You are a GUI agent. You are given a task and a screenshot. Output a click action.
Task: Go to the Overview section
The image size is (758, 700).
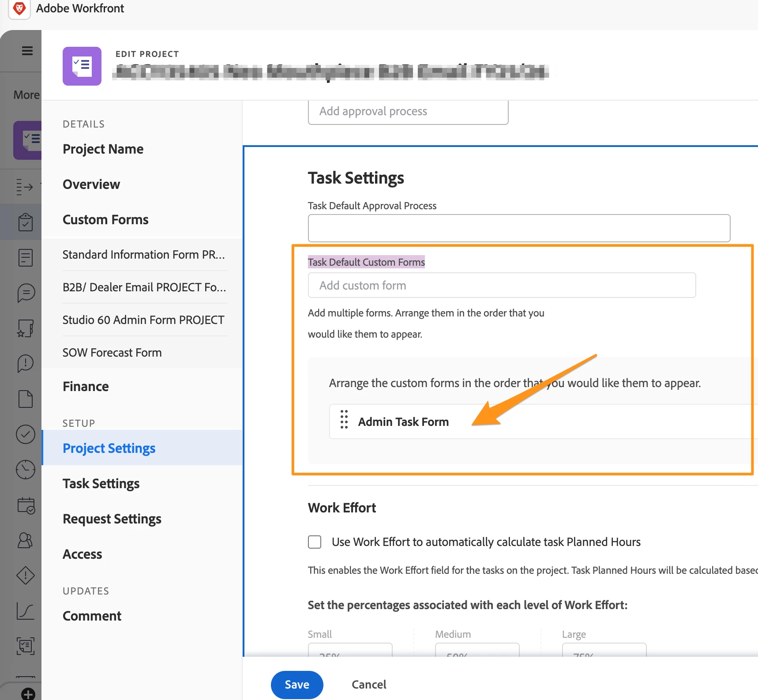(x=91, y=184)
